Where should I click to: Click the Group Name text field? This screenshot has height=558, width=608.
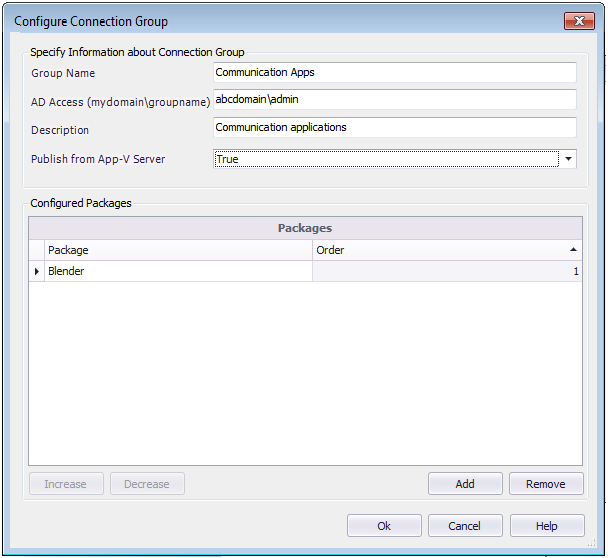coord(394,73)
